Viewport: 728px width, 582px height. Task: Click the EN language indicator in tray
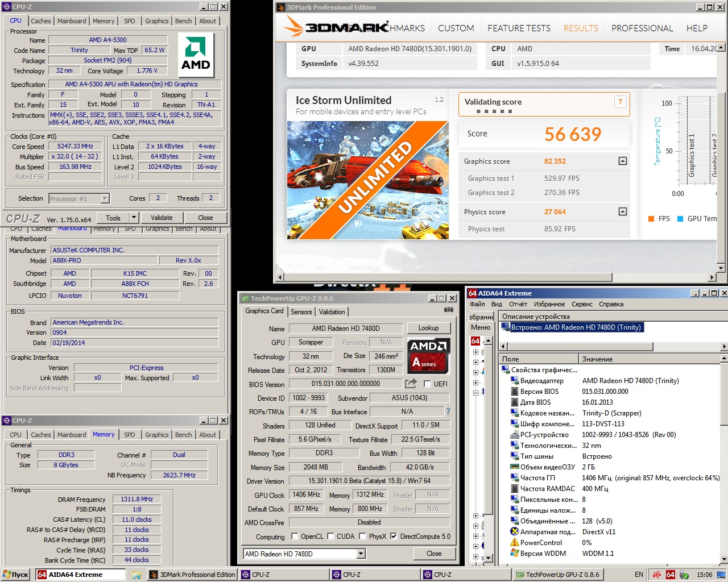coord(639,575)
